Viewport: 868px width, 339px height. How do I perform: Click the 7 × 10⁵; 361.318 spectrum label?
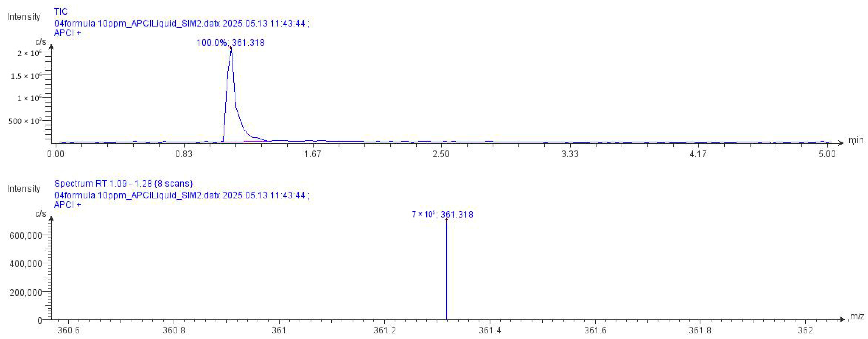pos(442,214)
